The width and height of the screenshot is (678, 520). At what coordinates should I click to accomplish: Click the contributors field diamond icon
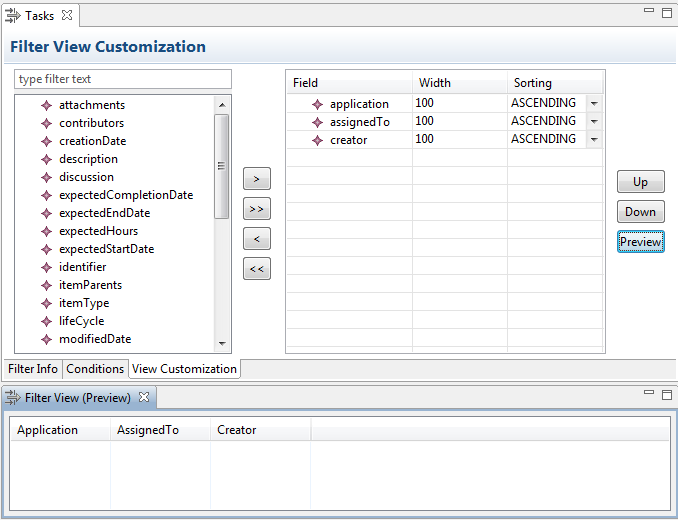[x=45, y=123]
